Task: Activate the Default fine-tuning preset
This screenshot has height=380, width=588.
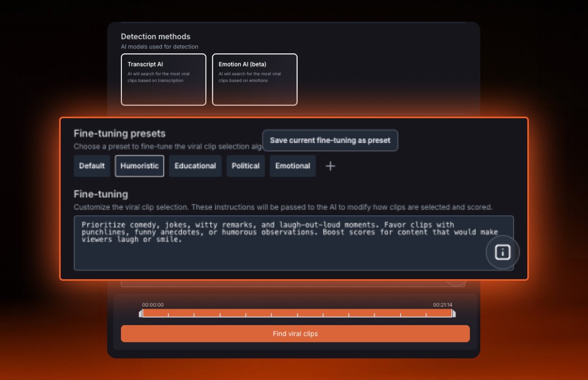Action: pyautogui.click(x=91, y=166)
